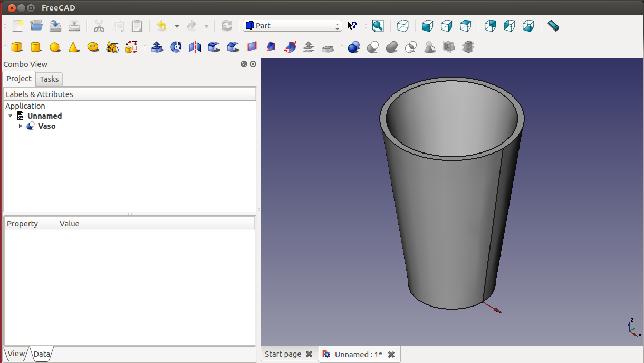Image resolution: width=644 pixels, height=363 pixels.
Task: Open the undo history dropdown arrow
Action: click(x=177, y=26)
